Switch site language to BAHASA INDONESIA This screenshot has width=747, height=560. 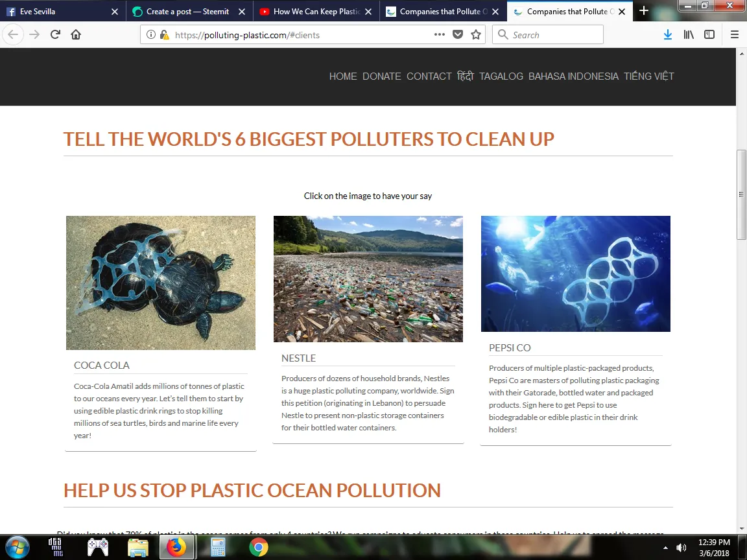pos(574,76)
